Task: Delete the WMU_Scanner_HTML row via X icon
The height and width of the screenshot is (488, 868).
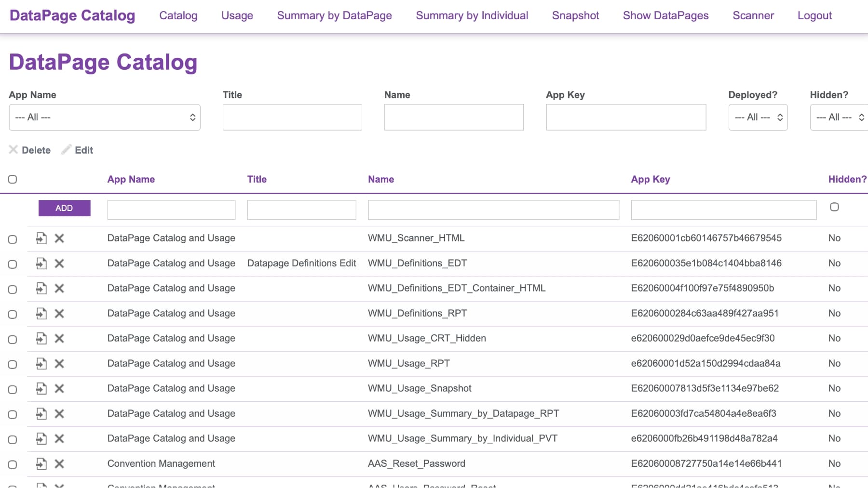Action: click(x=59, y=238)
